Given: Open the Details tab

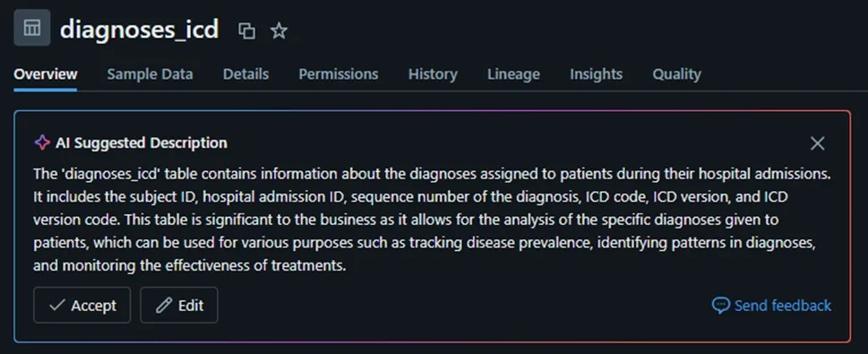Looking at the screenshot, I should pos(245,74).
